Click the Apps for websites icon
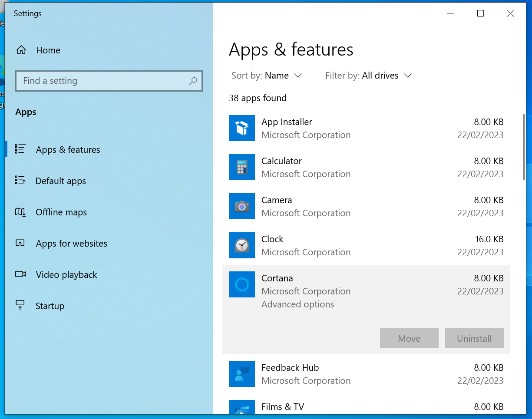Image resolution: width=532 pixels, height=419 pixels. [x=20, y=243]
